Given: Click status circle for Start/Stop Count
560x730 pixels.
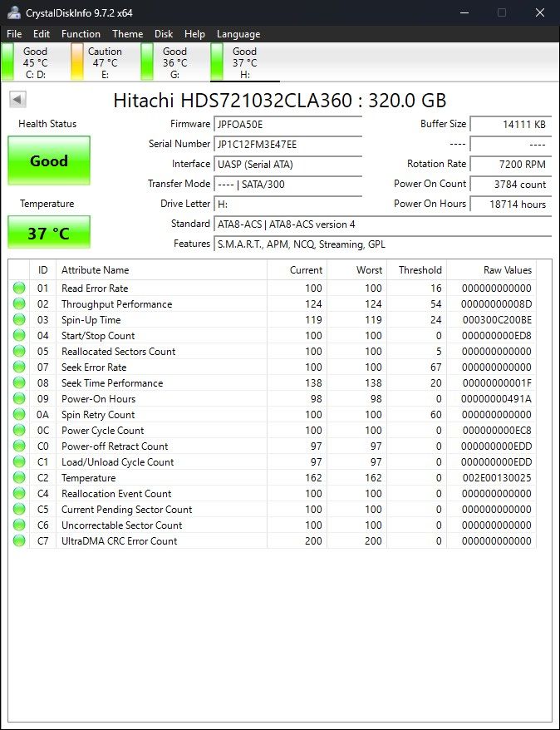Looking at the screenshot, I should click(x=19, y=335).
